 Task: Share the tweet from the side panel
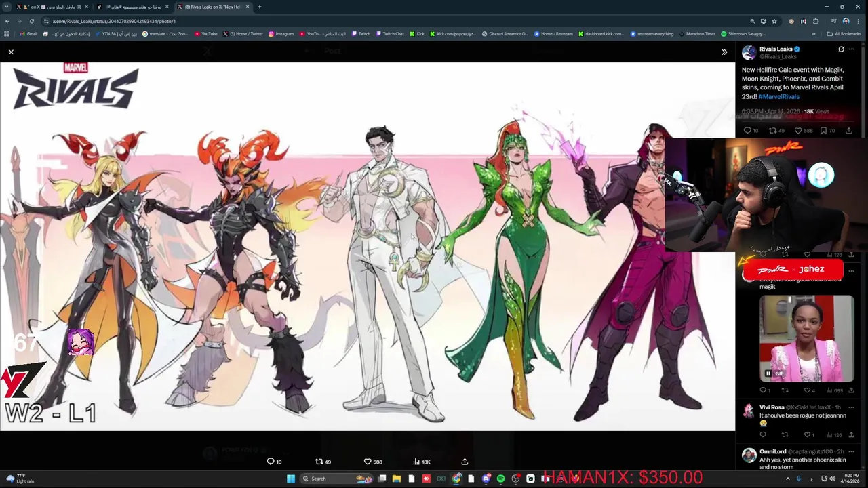click(x=849, y=131)
